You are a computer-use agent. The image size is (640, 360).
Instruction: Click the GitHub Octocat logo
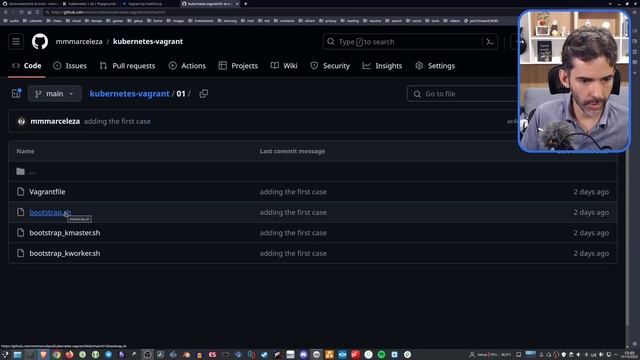pos(40,42)
